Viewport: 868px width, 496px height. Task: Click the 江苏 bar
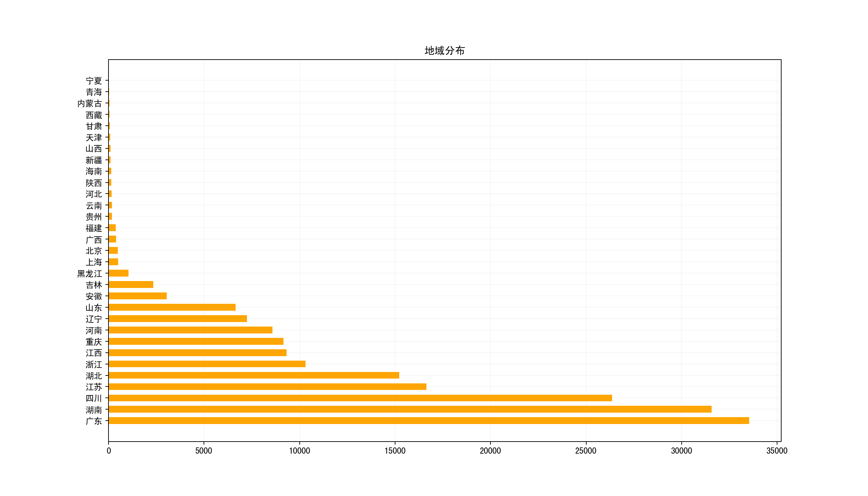pos(267,386)
